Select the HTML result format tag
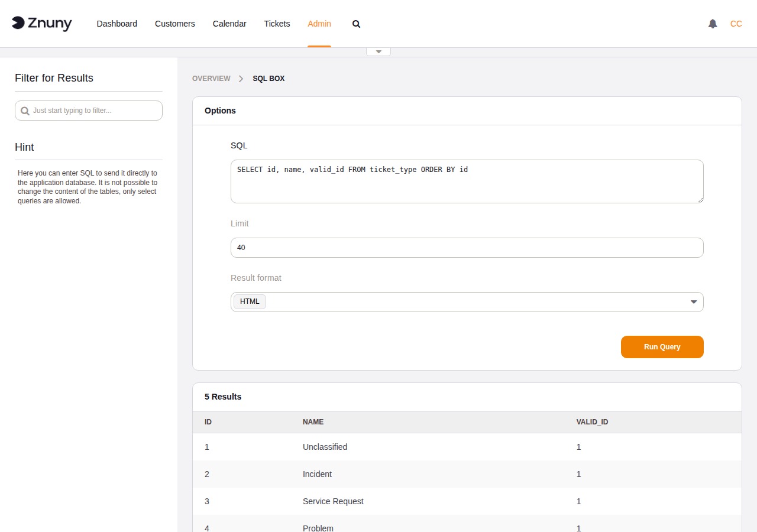The height and width of the screenshot is (532, 757). click(250, 301)
